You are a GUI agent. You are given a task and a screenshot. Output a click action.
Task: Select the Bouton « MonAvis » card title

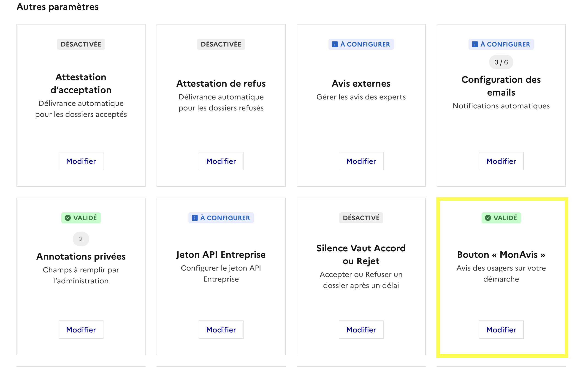coord(501,255)
